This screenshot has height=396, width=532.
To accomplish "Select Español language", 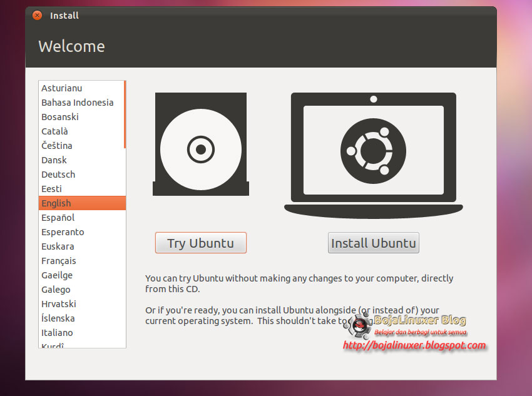I will (82, 218).
